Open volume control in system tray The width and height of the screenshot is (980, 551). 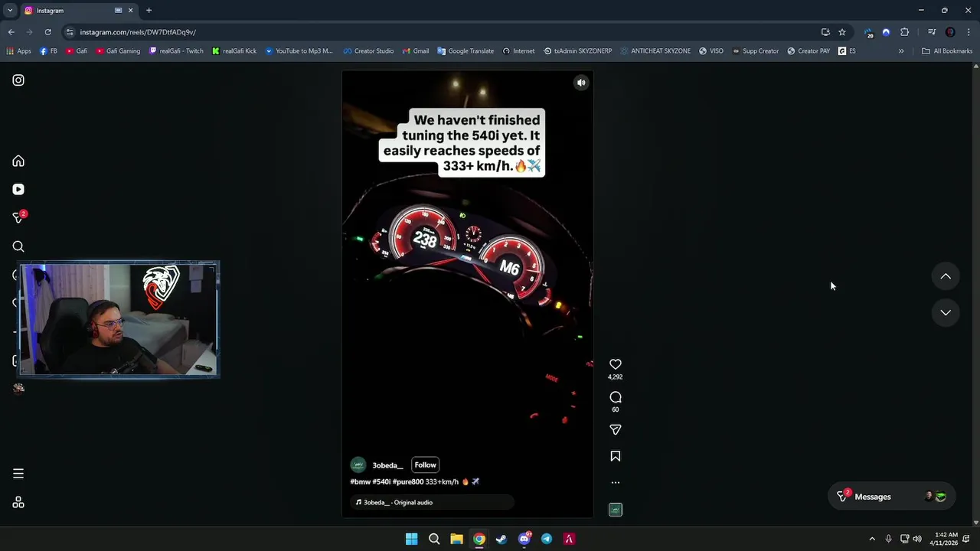click(x=917, y=539)
